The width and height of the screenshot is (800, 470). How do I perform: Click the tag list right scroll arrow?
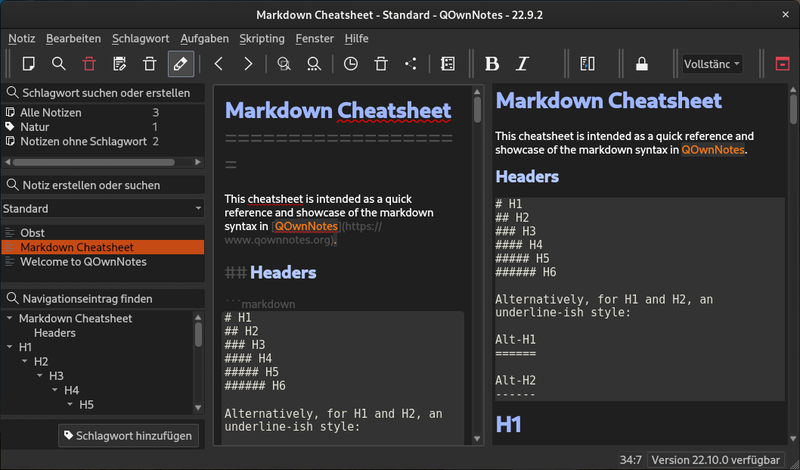click(198, 162)
